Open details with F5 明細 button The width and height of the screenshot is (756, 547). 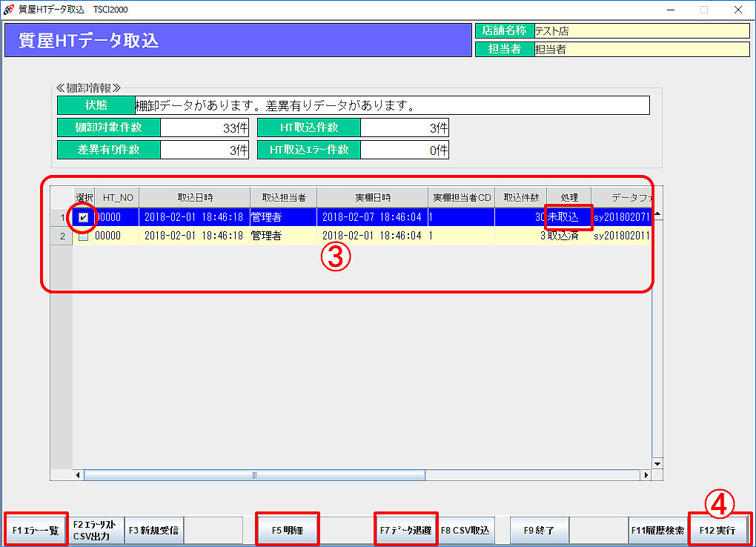tap(287, 531)
